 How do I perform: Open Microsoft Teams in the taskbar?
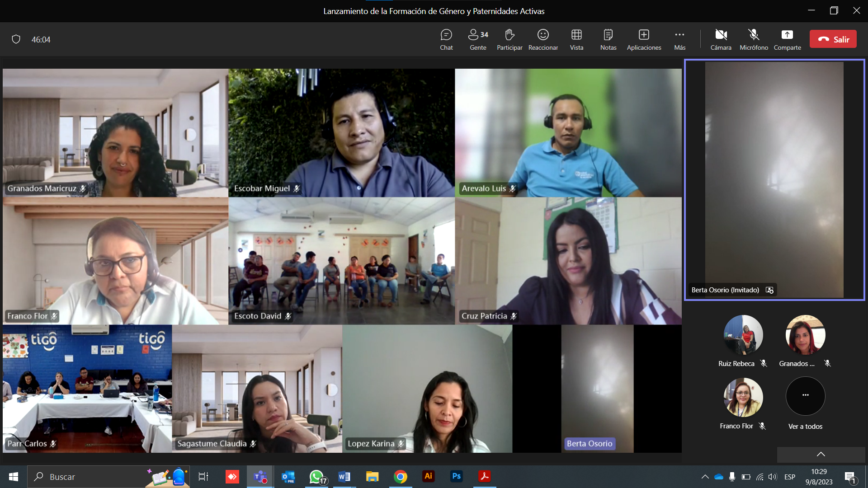point(260,477)
